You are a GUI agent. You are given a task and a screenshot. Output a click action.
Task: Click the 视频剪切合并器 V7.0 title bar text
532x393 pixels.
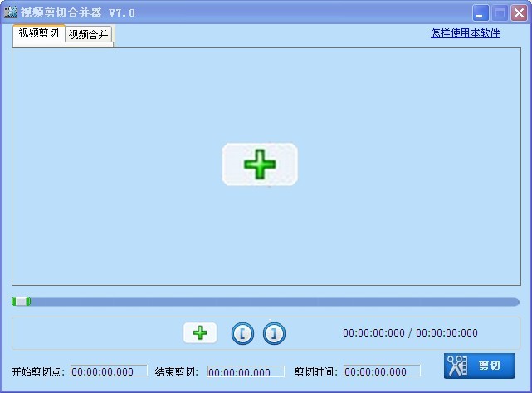click(x=77, y=12)
